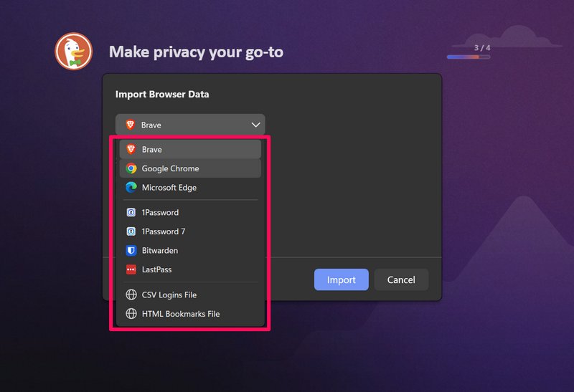Image resolution: width=574 pixels, height=392 pixels.
Task: Pick Bitwarden as import source
Action: tap(160, 251)
